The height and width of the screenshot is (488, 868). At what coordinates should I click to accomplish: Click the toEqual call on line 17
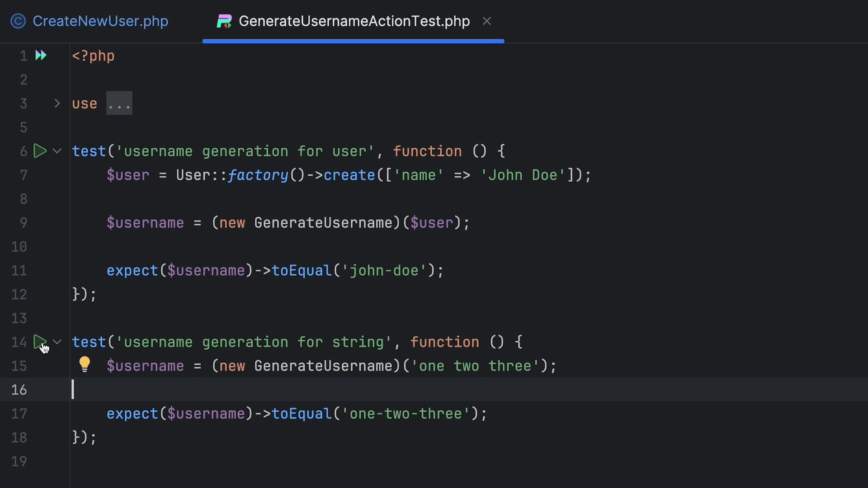click(302, 414)
